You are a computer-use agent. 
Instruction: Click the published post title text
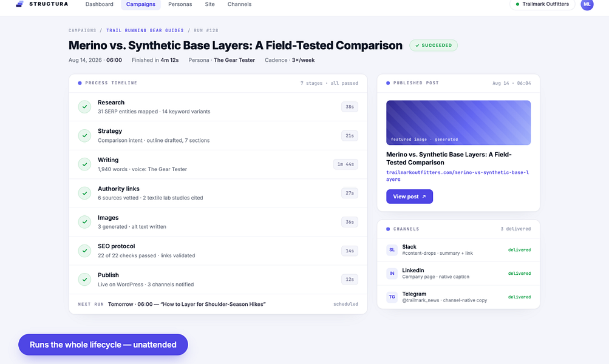coord(449,158)
